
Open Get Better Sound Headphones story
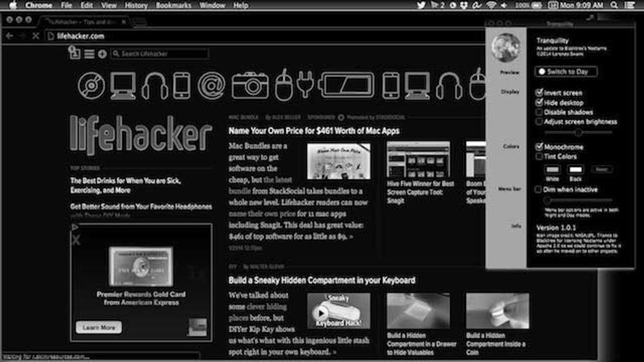coord(141,206)
